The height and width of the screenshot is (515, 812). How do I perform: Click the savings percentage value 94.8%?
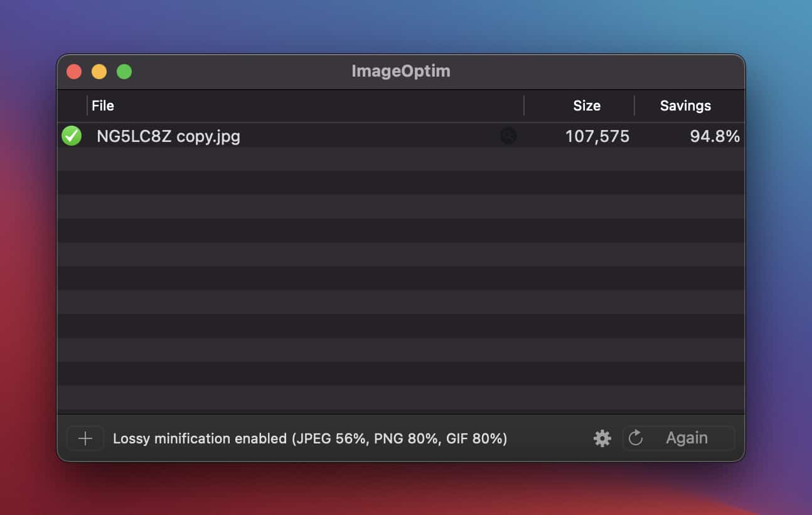tap(715, 136)
